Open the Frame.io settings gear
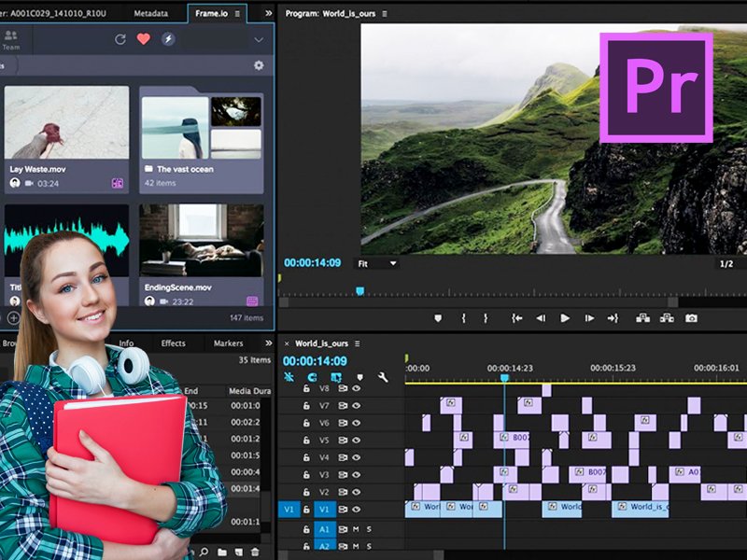 259,64
